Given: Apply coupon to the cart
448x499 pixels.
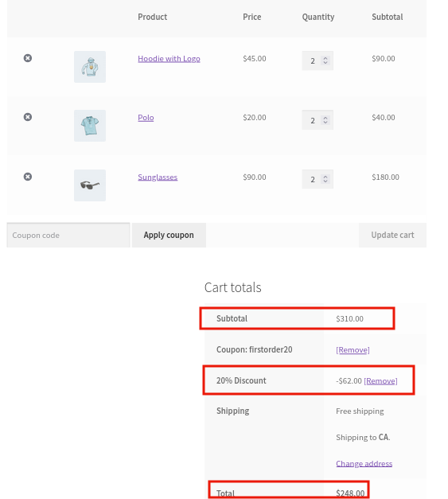Looking at the screenshot, I should [x=169, y=236].
